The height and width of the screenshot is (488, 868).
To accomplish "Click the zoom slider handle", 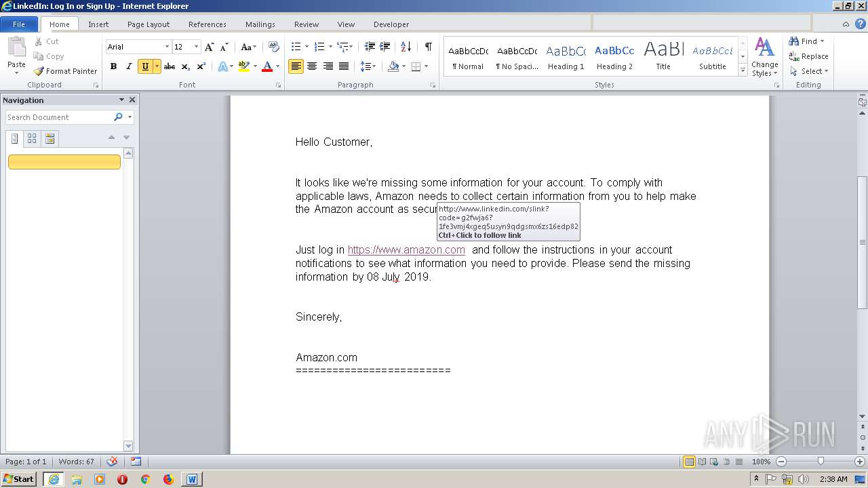I will (x=821, y=462).
